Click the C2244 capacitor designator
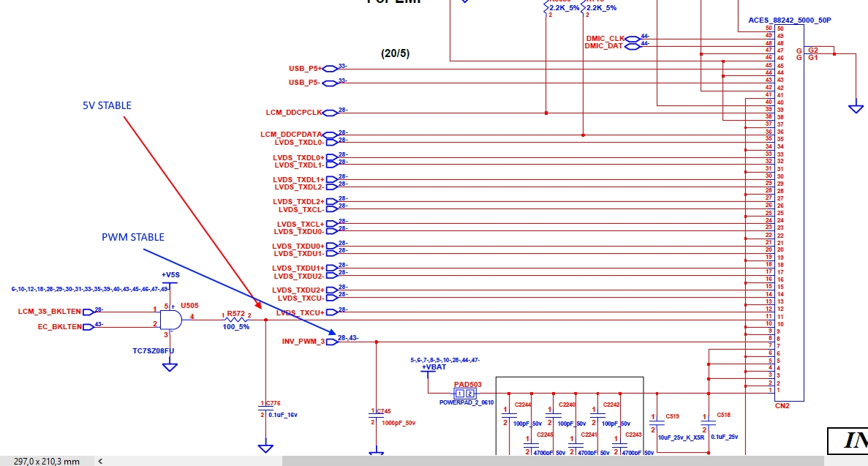 pos(523,405)
